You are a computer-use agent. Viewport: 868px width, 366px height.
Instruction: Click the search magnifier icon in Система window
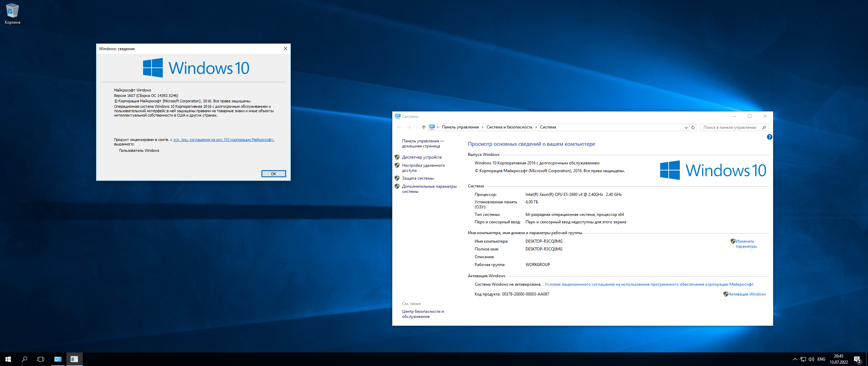764,127
